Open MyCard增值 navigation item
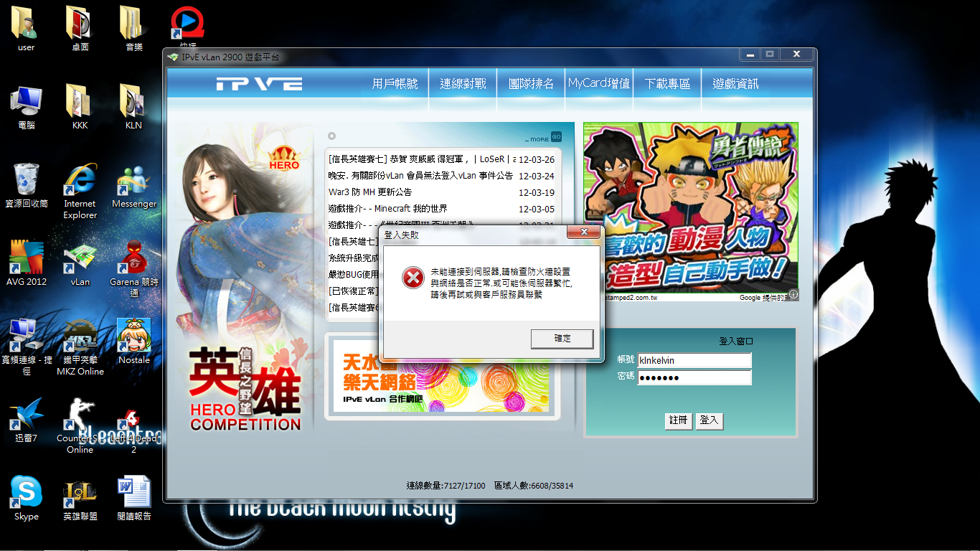This screenshot has width=980, height=551. tap(599, 84)
